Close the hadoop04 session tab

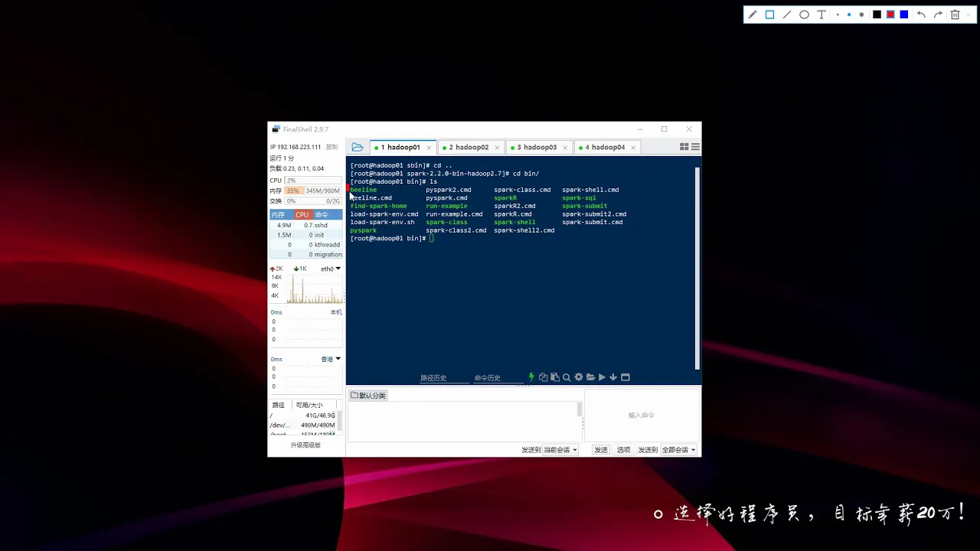tap(633, 147)
